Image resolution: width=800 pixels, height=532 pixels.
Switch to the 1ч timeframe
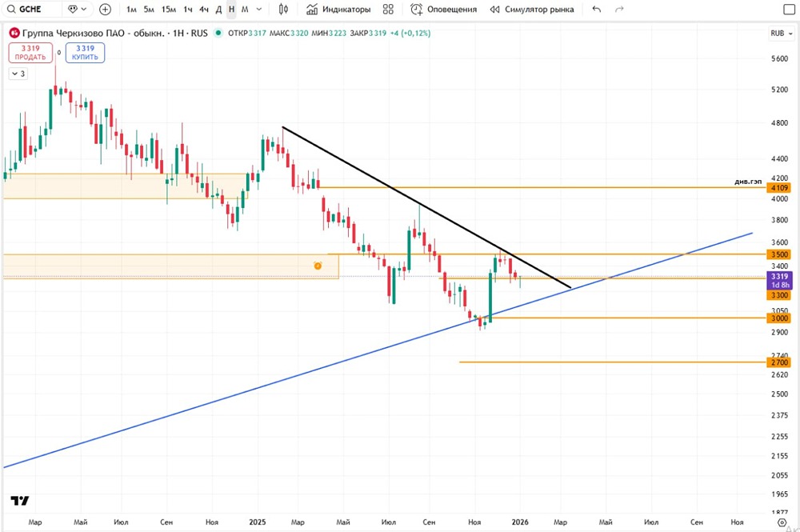point(188,9)
